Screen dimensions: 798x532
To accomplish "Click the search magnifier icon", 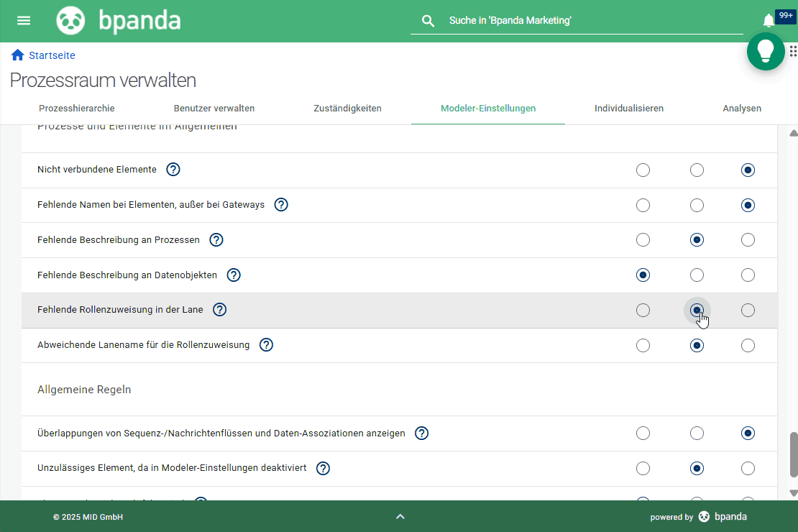I will [428, 21].
